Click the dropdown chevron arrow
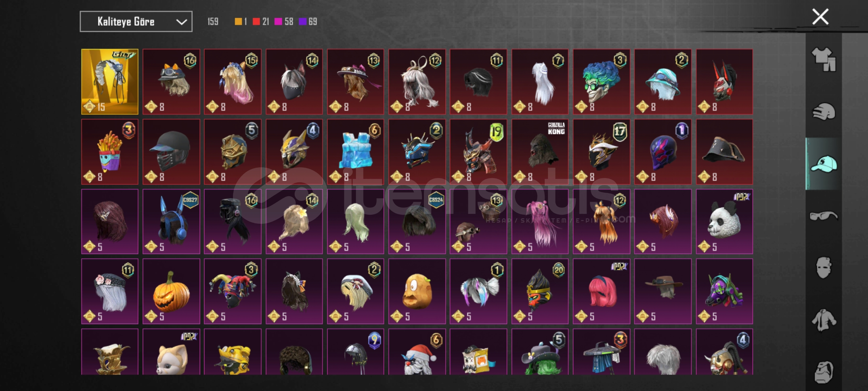 point(182,22)
